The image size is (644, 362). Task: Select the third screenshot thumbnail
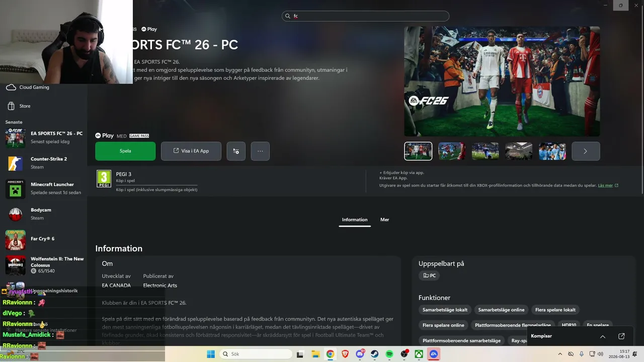tap(485, 151)
